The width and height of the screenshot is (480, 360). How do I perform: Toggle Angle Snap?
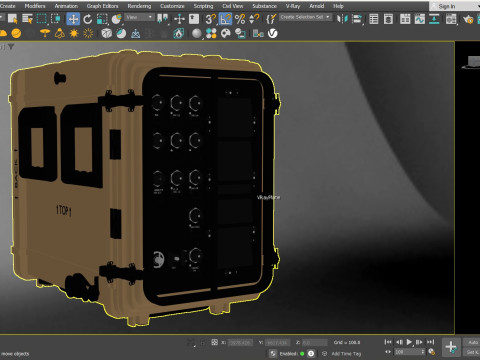[x=225, y=19]
